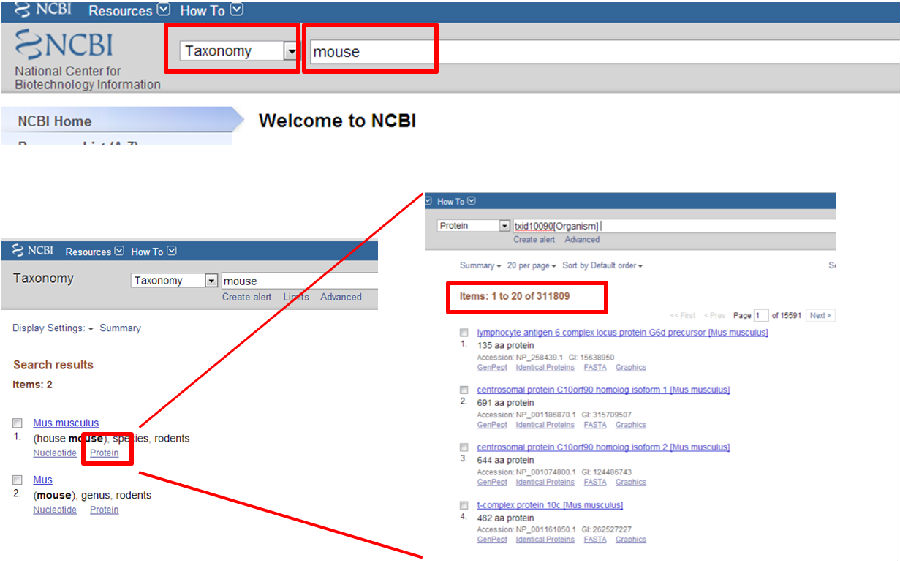Click Nucleotide link under Mus genus
Screen dimensions: 900x561
coord(55,510)
